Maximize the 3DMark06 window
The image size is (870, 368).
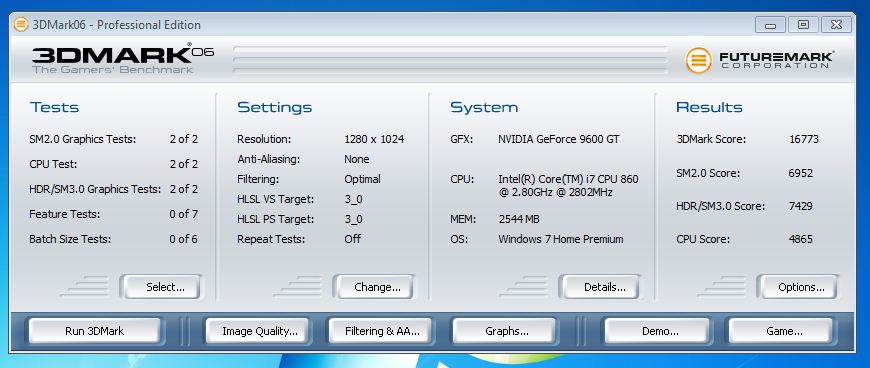point(802,25)
